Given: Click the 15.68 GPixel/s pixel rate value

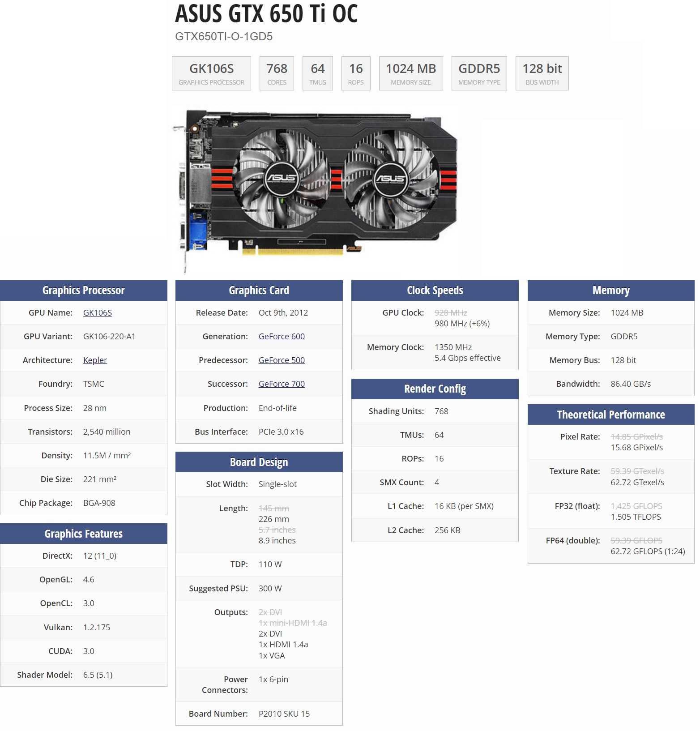Looking at the screenshot, I should point(637,447).
